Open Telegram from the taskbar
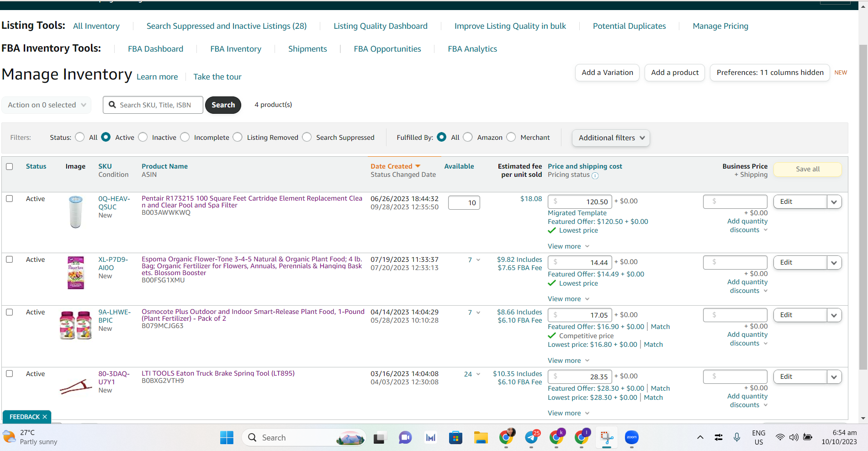Screen dimensions: 868x451 [x=531, y=438]
